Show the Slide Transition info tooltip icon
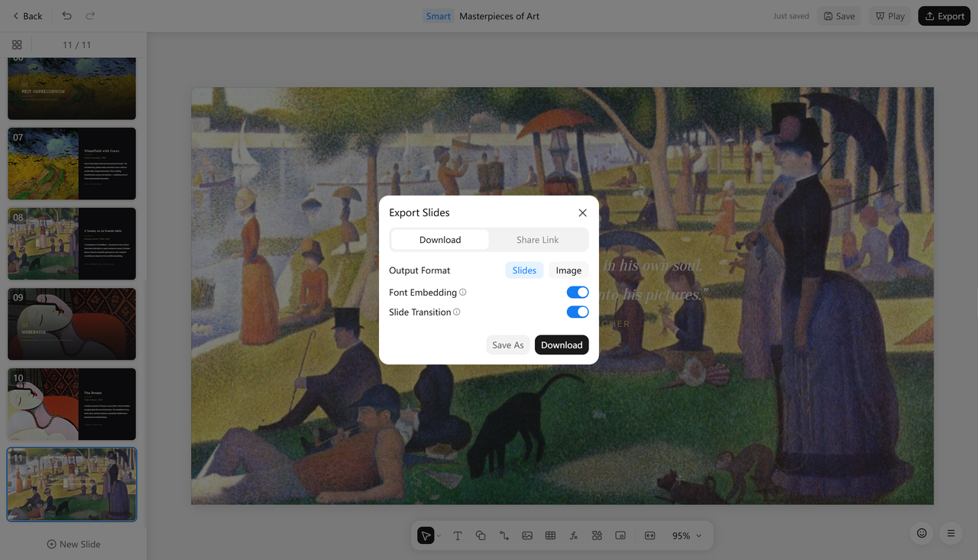The height and width of the screenshot is (560, 978). [x=457, y=312]
